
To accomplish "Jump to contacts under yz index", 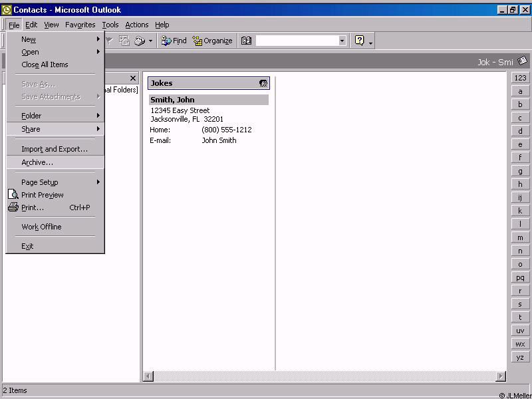I will [x=520, y=357].
